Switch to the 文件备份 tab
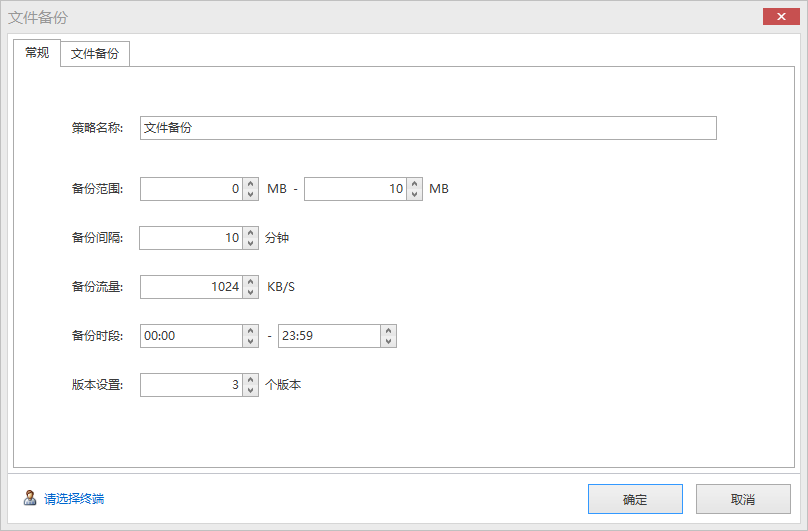Screen dimensions: 808x531 pyautogui.click(x=95, y=54)
